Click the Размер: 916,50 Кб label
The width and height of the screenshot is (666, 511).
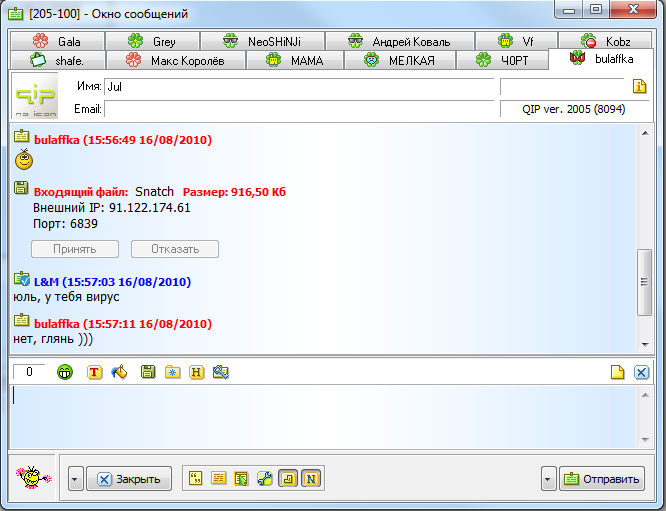coord(234,192)
